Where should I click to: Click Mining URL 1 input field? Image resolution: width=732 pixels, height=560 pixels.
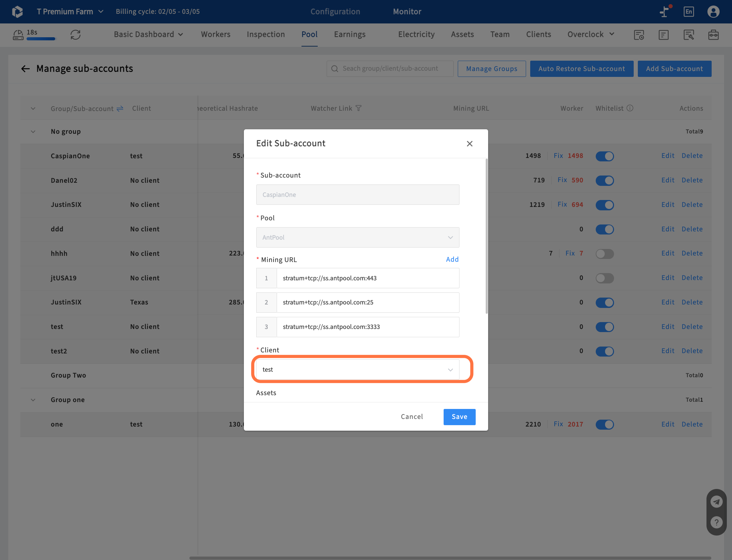point(368,278)
